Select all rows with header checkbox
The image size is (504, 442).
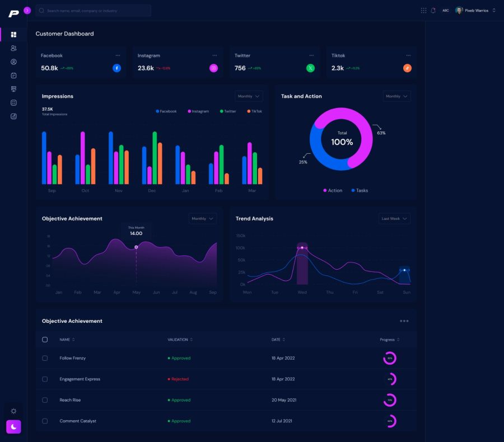[45, 340]
